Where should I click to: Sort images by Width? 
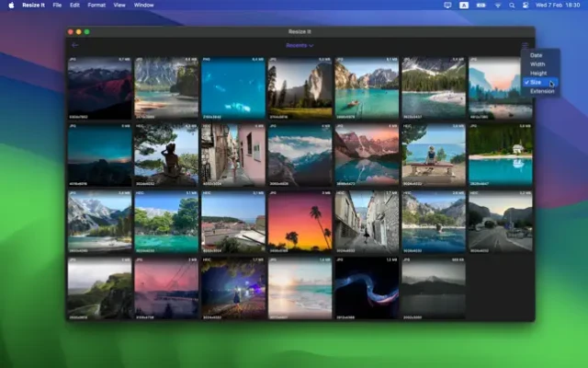pos(537,64)
